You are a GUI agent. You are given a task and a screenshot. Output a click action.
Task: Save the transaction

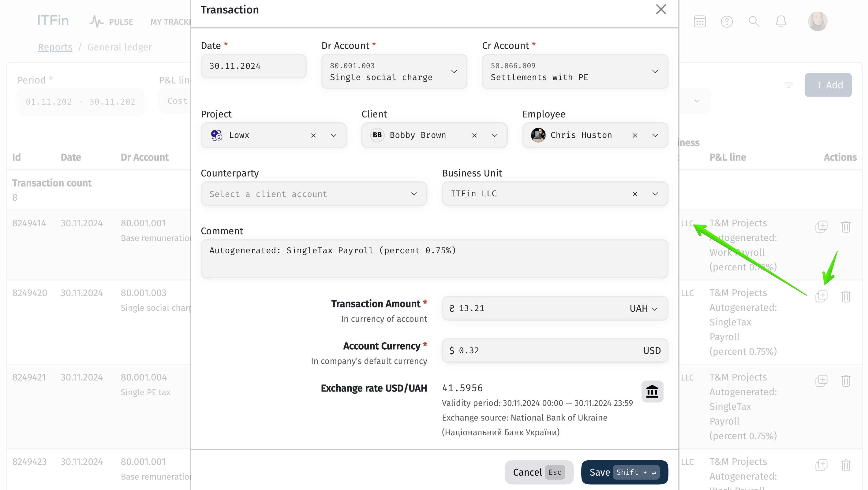click(624, 472)
